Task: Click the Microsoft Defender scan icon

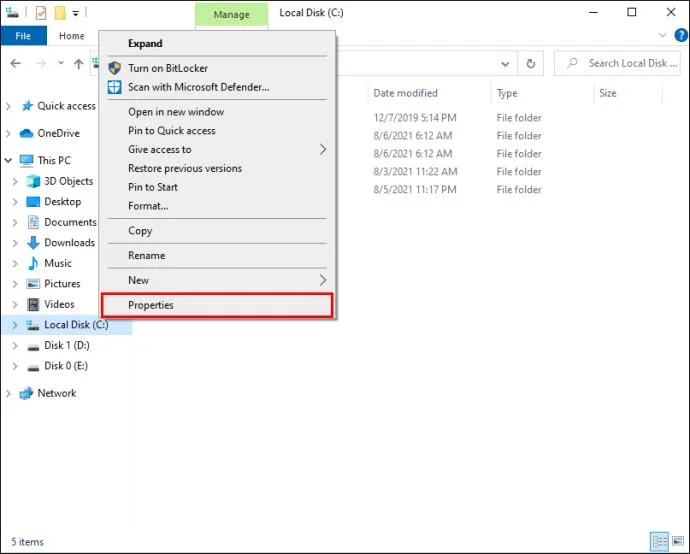Action: pyautogui.click(x=114, y=87)
